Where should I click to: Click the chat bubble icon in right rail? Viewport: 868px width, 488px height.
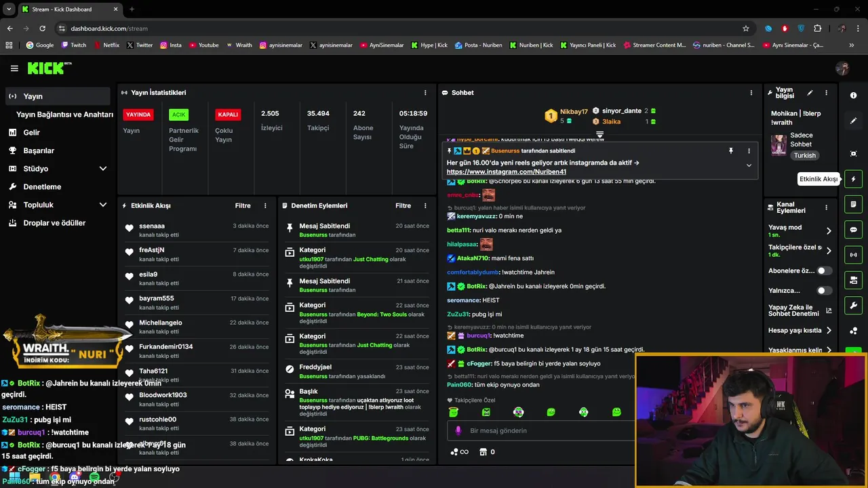[853, 230]
